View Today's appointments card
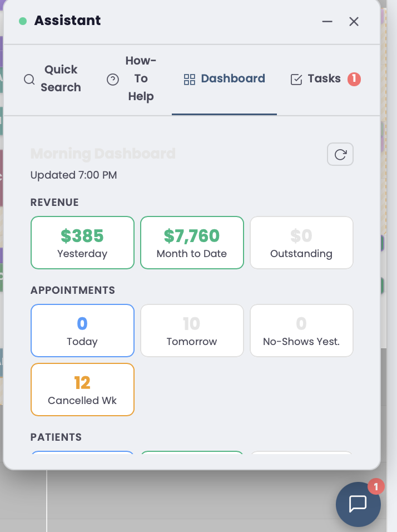397x532 pixels. pyautogui.click(x=82, y=331)
